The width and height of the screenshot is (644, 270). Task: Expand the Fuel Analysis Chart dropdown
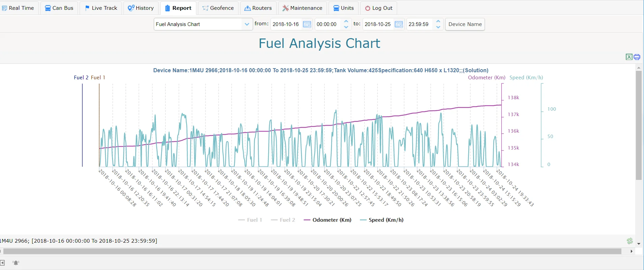point(247,24)
